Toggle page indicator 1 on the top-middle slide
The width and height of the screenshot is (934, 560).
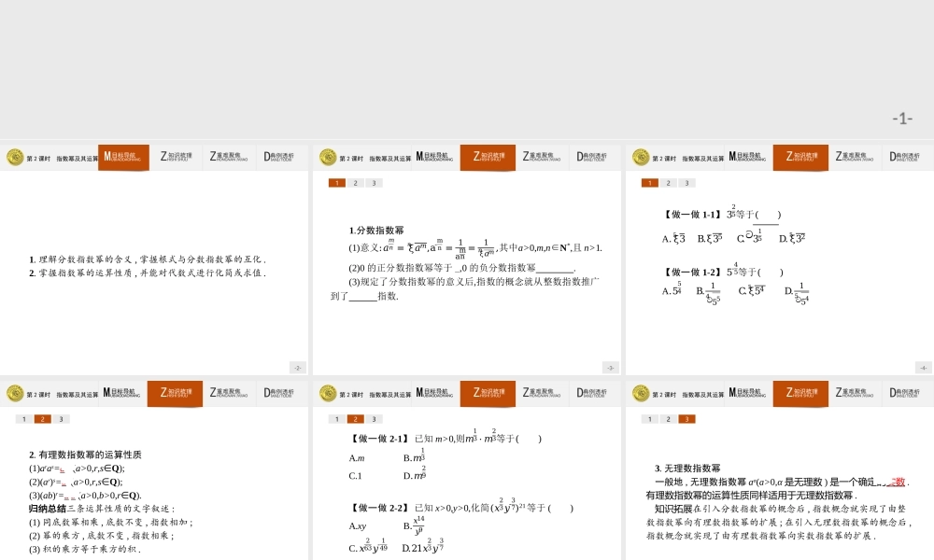(337, 183)
